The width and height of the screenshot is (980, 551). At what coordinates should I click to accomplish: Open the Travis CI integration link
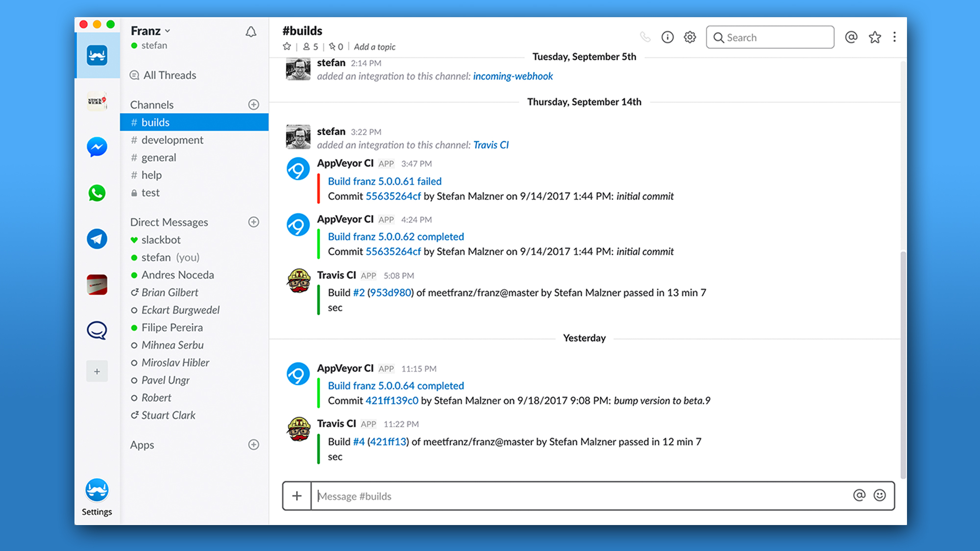pyautogui.click(x=491, y=145)
